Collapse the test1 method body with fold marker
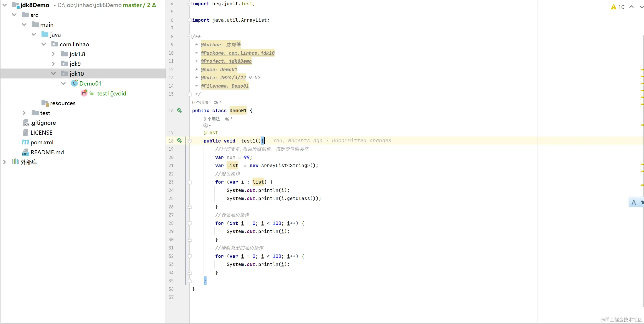This screenshot has height=324, width=644. click(x=190, y=141)
